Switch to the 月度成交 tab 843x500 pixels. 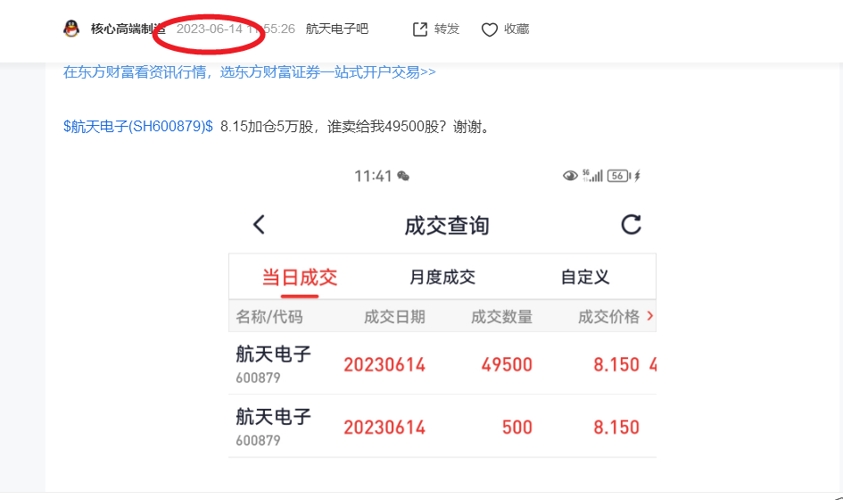point(442,277)
